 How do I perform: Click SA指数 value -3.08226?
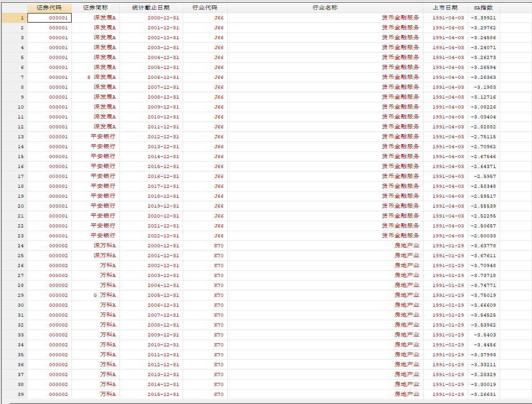(x=483, y=107)
